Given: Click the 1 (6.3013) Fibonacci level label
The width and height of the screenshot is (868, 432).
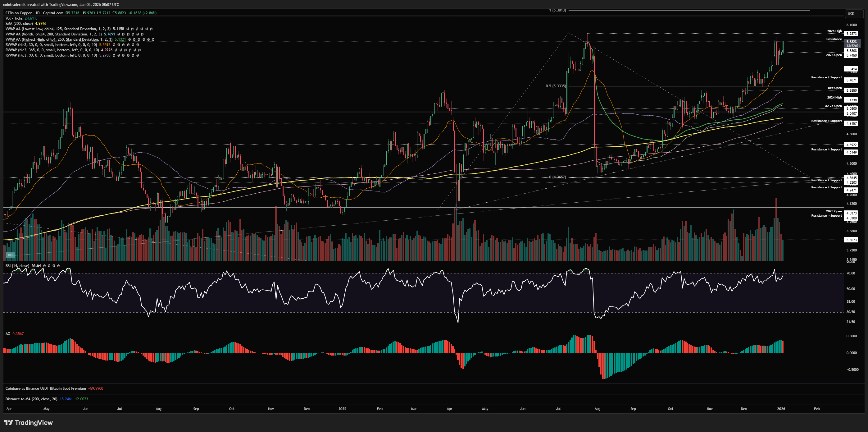Looking at the screenshot, I should [557, 10].
